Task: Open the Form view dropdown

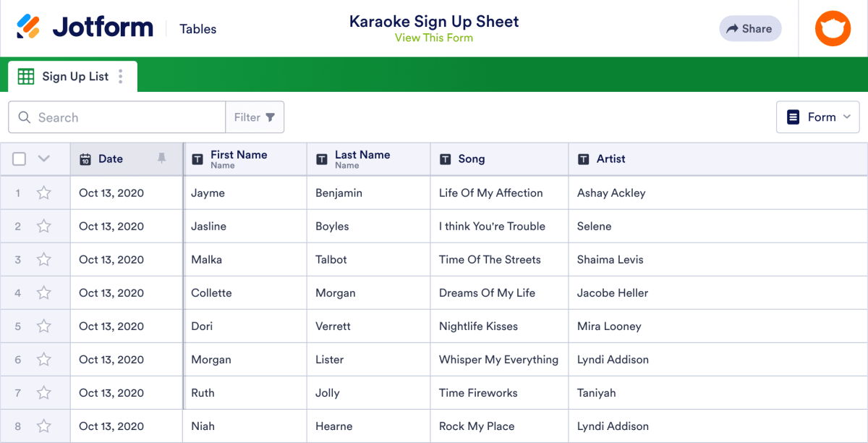Action: click(x=817, y=117)
